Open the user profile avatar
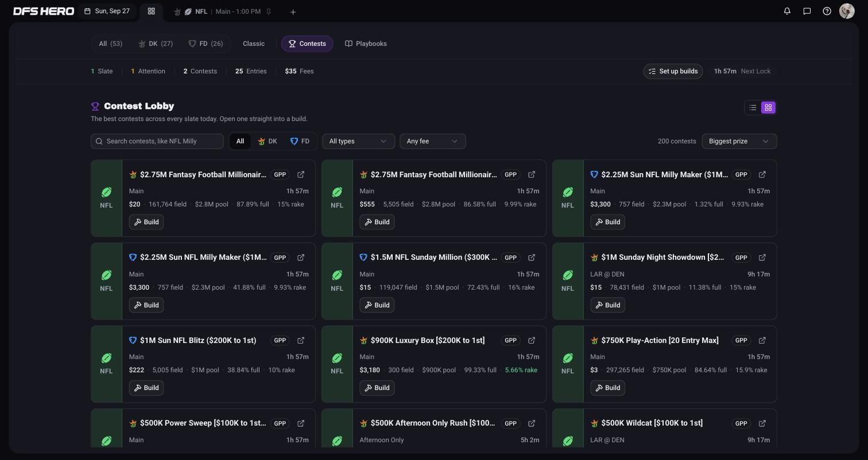The width and height of the screenshot is (868, 460). (x=847, y=11)
